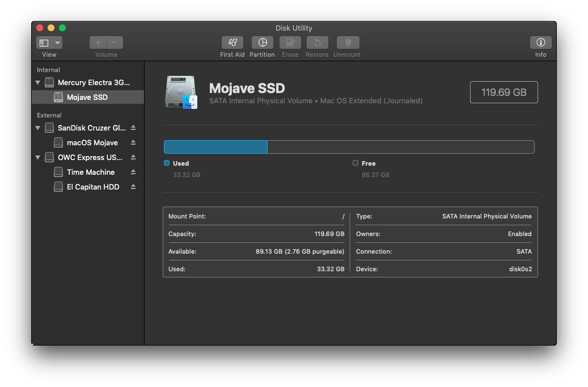
Task: Eject the OWC Express drive
Action: [133, 157]
